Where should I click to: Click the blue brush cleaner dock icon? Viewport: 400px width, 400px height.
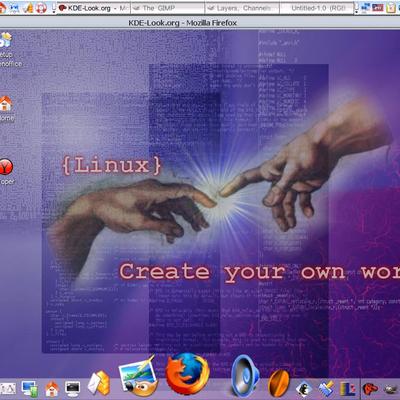(x=326, y=389)
